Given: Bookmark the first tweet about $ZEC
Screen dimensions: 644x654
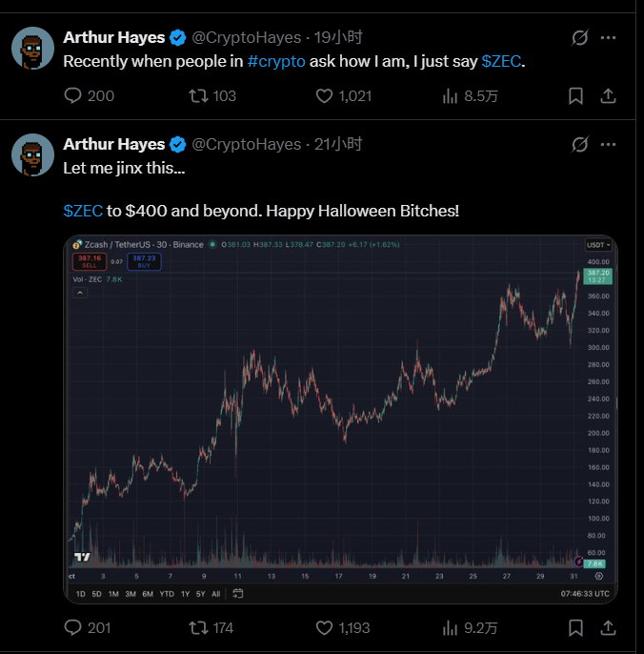Looking at the screenshot, I should 575,95.
